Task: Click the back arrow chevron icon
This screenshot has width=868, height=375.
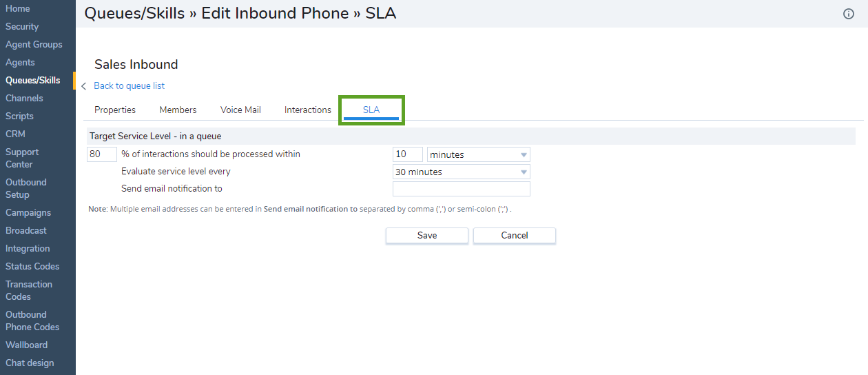Action: (84, 86)
